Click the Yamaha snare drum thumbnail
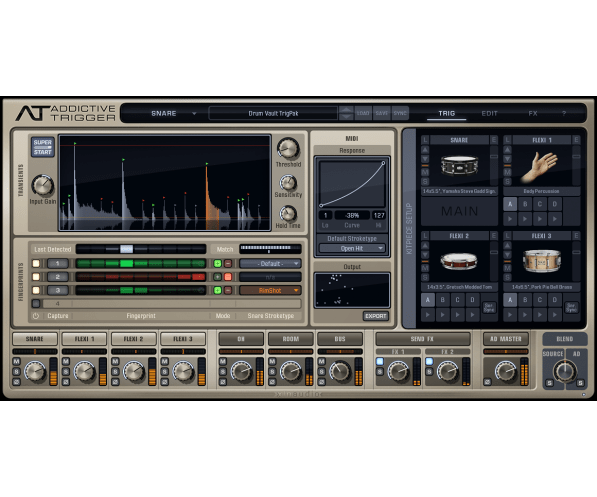Image resolution: width=597 pixels, height=497 pixels. click(460, 165)
